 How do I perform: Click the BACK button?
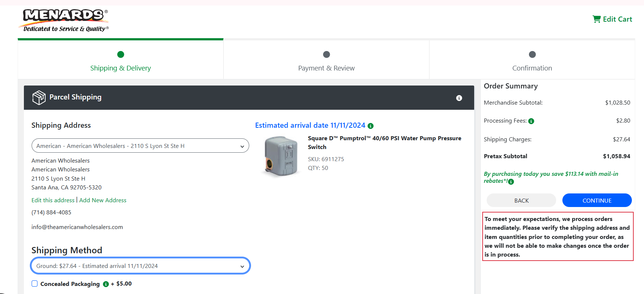pyautogui.click(x=521, y=200)
